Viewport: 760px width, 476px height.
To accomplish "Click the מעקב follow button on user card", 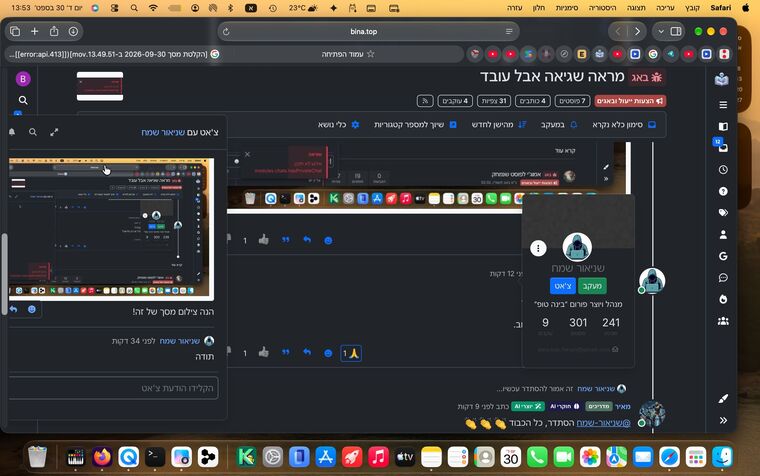I will click(x=592, y=286).
